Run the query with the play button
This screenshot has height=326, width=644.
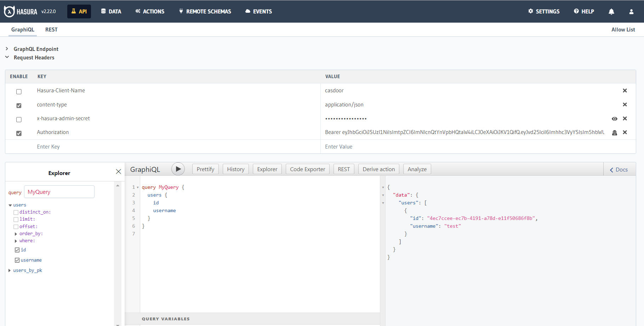[x=178, y=169]
